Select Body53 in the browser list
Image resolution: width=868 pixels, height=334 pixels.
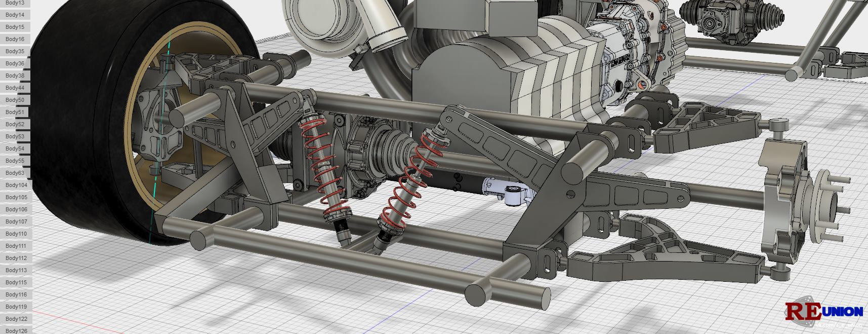(x=15, y=136)
